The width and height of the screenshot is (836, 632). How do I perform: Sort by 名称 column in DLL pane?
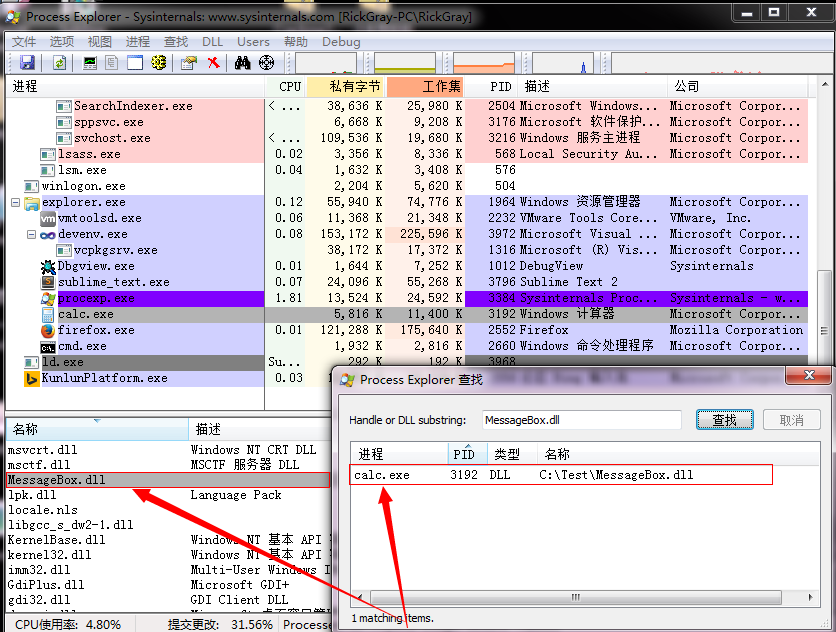click(x=97, y=429)
